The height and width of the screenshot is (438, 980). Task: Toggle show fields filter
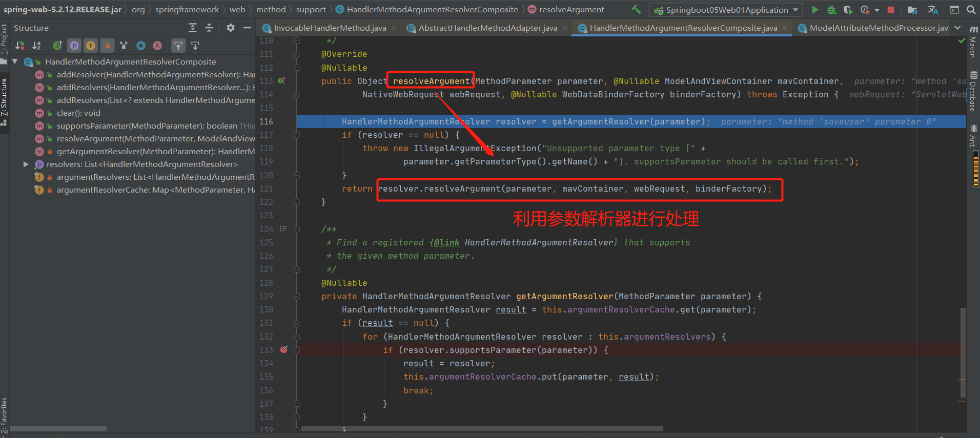[91, 46]
